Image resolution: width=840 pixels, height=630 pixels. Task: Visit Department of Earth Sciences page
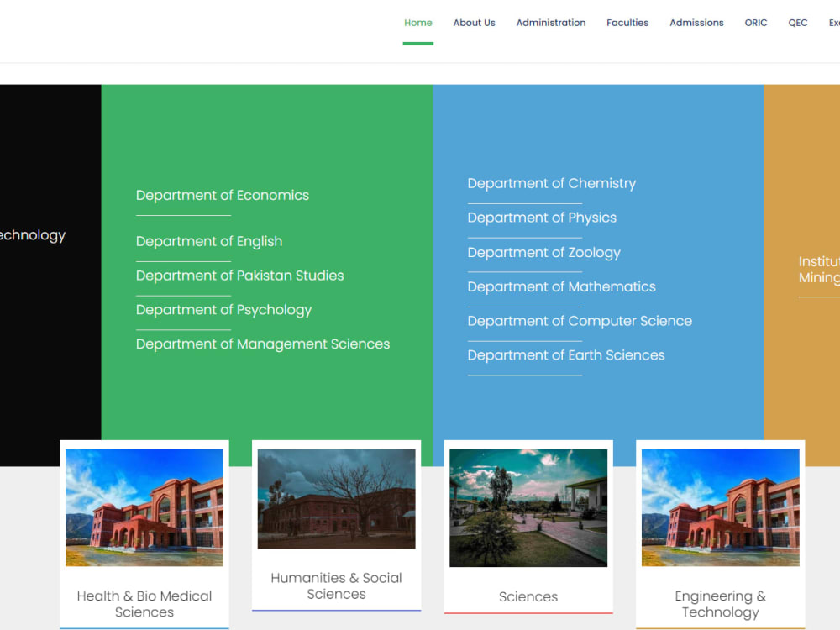pyautogui.click(x=565, y=355)
